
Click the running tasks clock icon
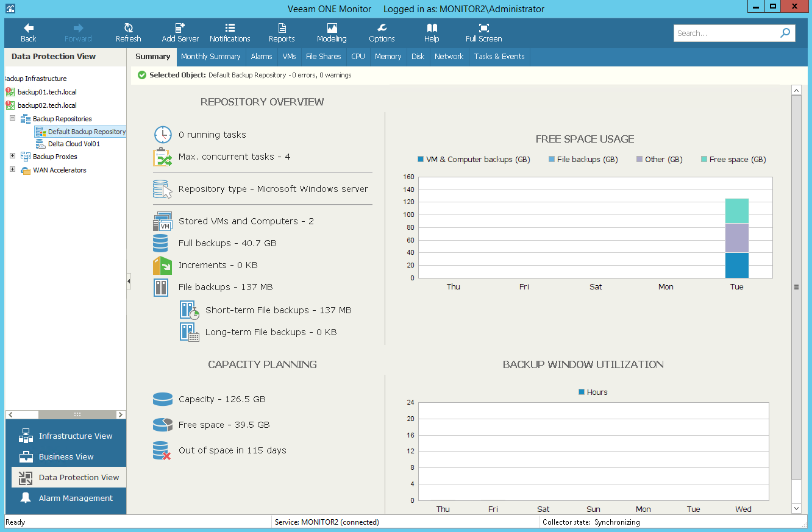(x=163, y=135)
